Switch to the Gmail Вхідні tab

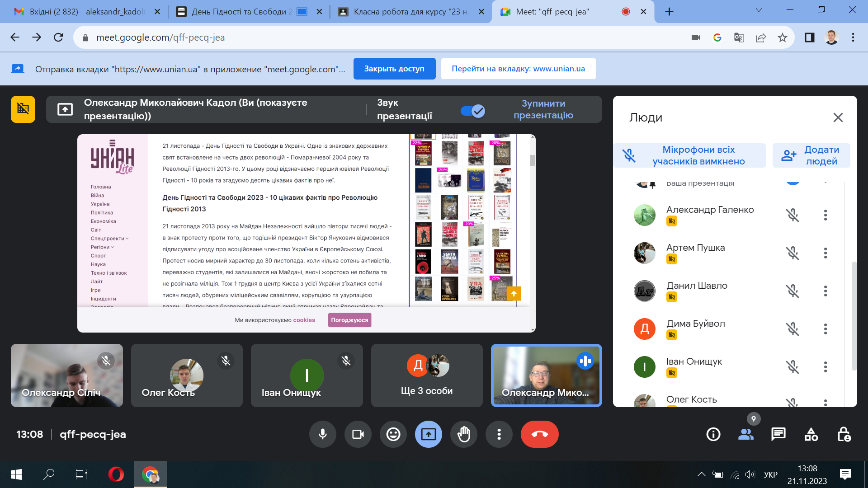(87, 12)
